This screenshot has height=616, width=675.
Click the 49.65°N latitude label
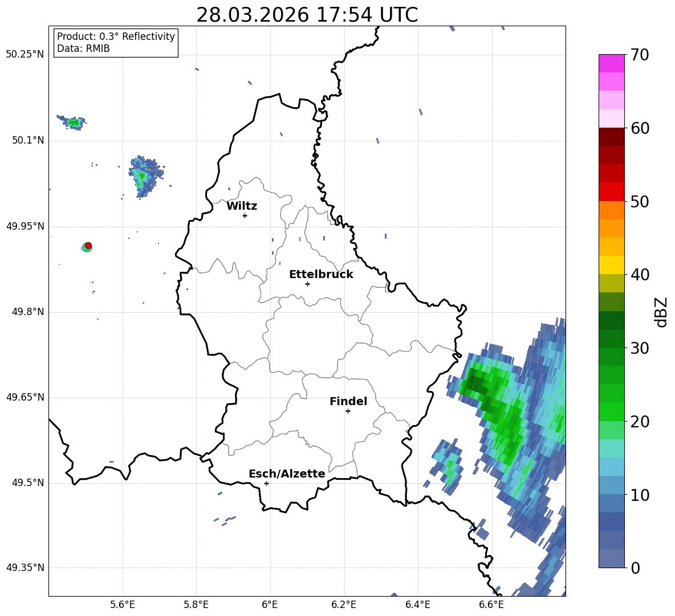pos(25,397)
